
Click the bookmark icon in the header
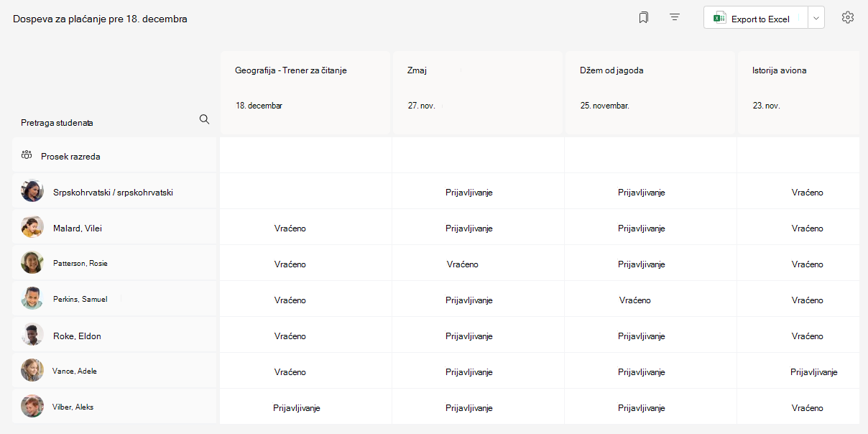pyautogui.click(x=643, y=18)
